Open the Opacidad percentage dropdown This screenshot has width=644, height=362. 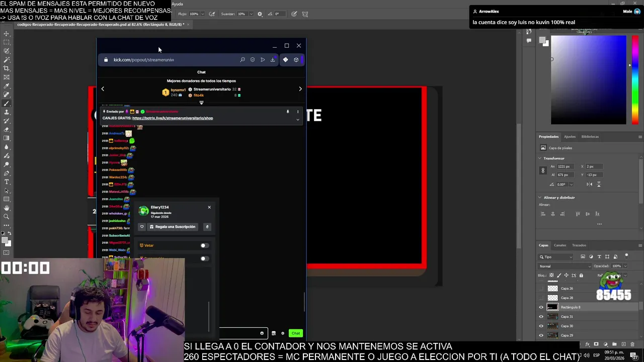pyautogui.click(x=625, y=266)
